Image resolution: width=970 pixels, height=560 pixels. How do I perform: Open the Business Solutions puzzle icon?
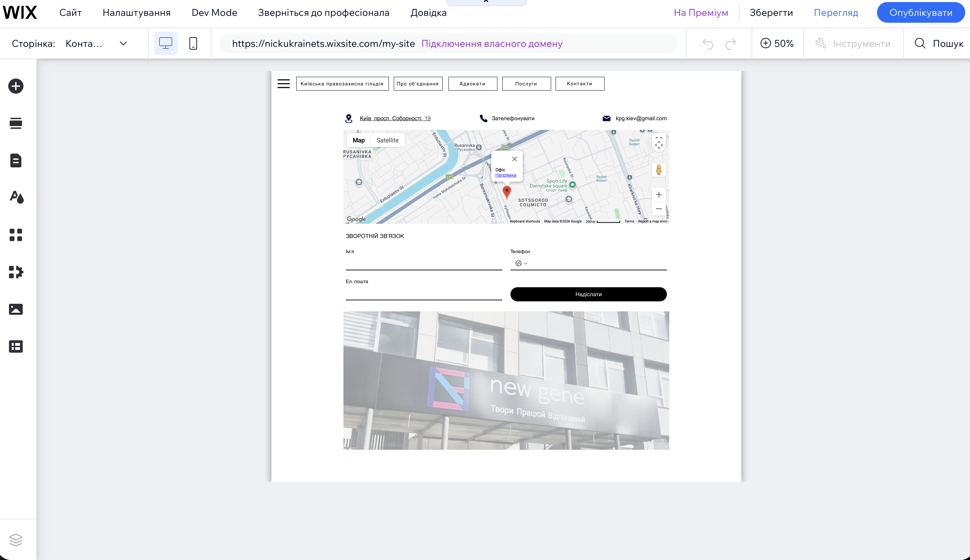click(x=16, y=272)
